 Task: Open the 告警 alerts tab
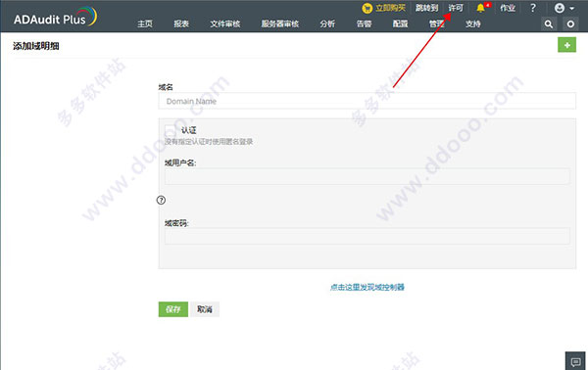coord(364,23)
